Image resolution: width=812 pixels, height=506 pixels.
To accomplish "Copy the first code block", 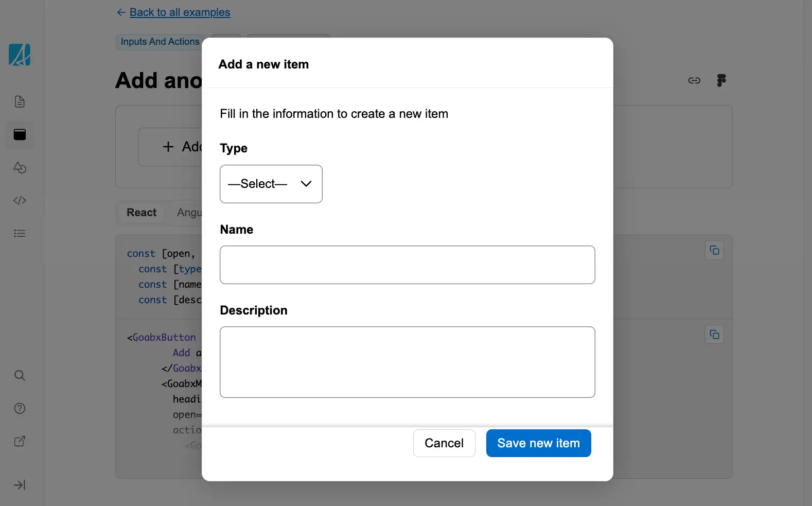I will click(x=714, y=250).
